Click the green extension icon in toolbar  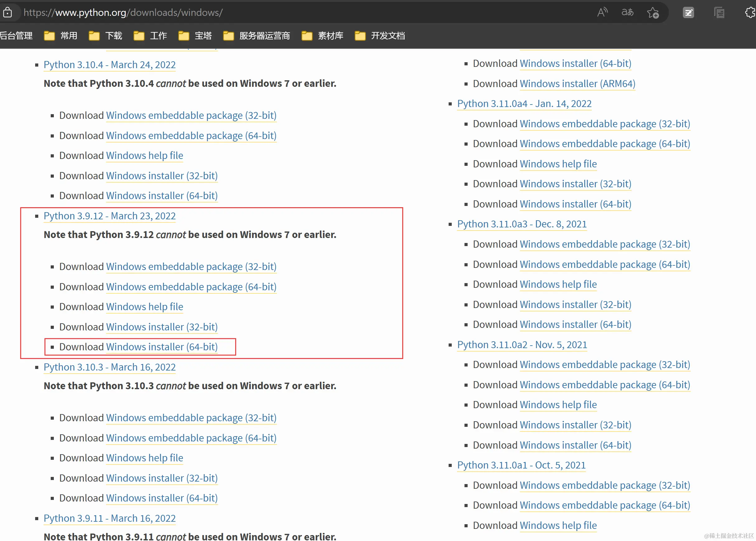click(x=688, y=13)
